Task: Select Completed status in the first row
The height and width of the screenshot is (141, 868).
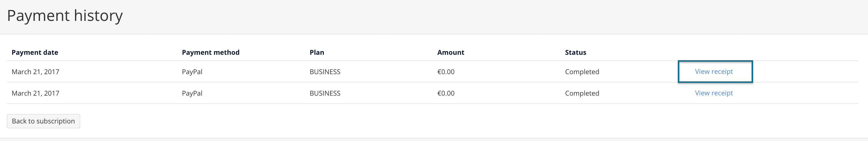Action: click(x=582, y=72)
